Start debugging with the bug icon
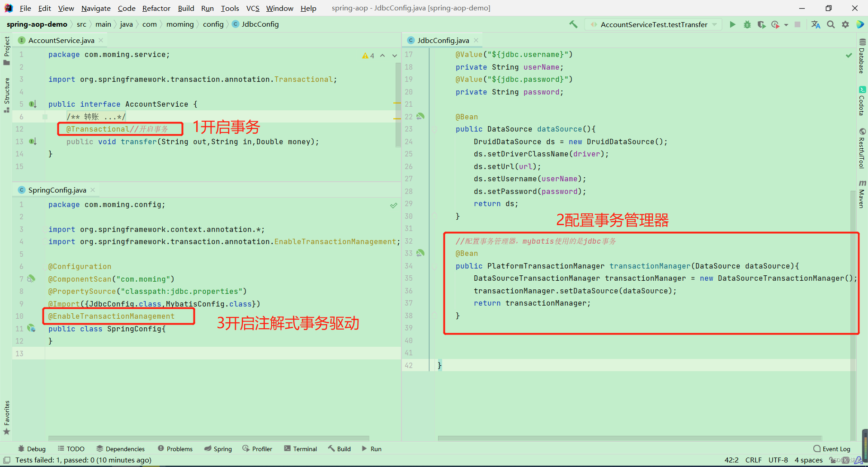868x467 pixels. coord(747,24)
